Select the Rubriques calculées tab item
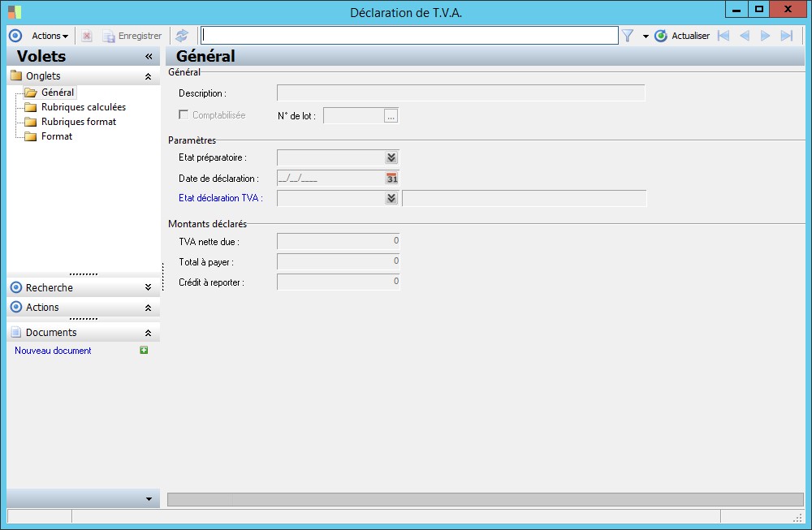Image resolution: width=812 pixels, height=530 pixels. (84, 107)
